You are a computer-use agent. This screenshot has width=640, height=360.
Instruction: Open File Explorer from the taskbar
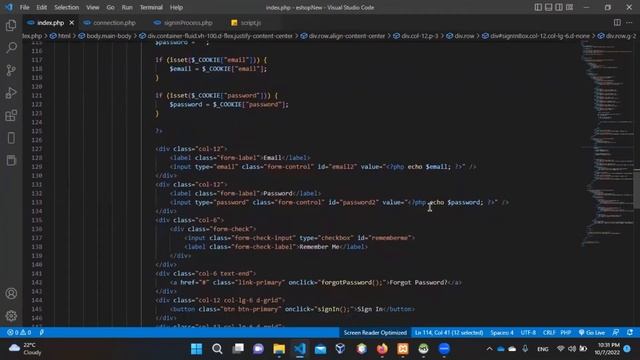pos(279,349)
